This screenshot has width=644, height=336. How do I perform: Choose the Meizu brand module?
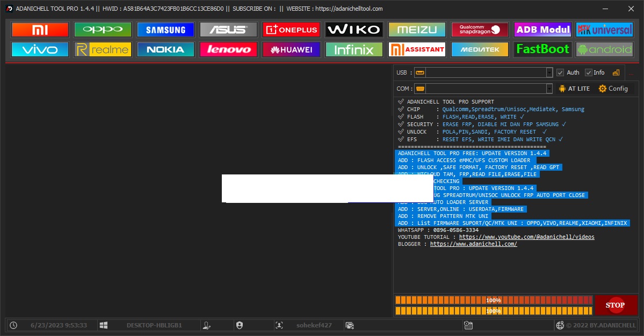tap(417, 30)
